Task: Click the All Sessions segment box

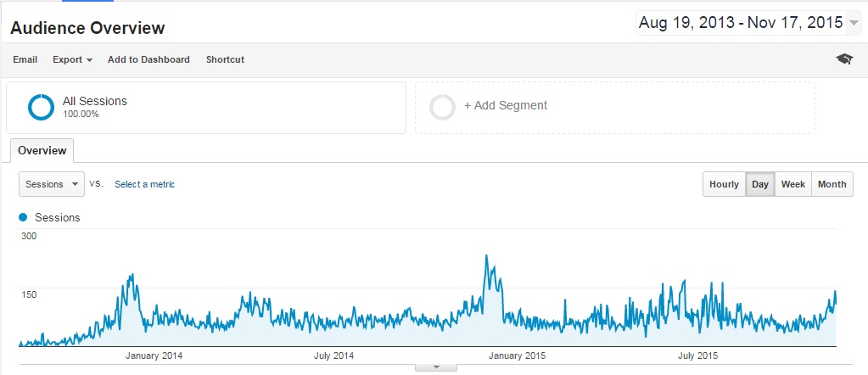Action: [x=206, y=108]
